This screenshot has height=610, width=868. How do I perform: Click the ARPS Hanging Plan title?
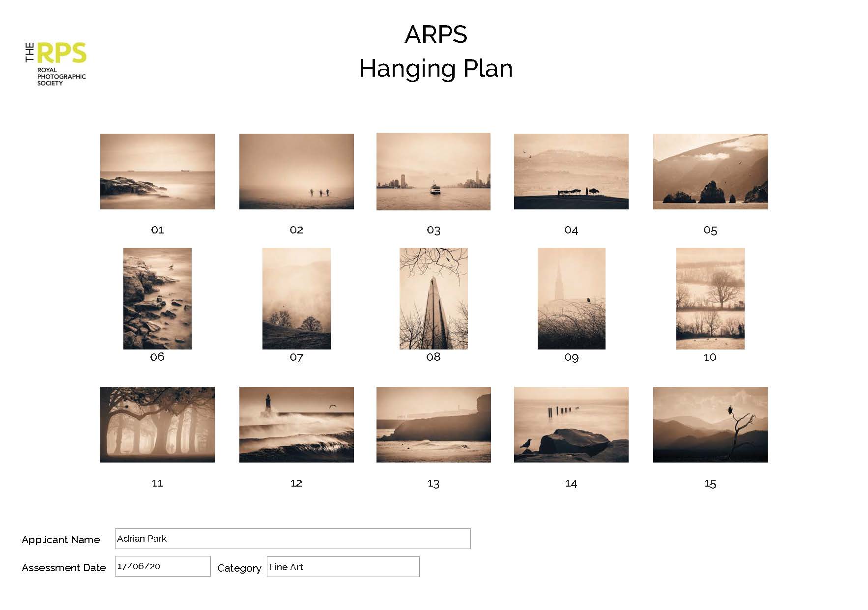click(435, 52)
